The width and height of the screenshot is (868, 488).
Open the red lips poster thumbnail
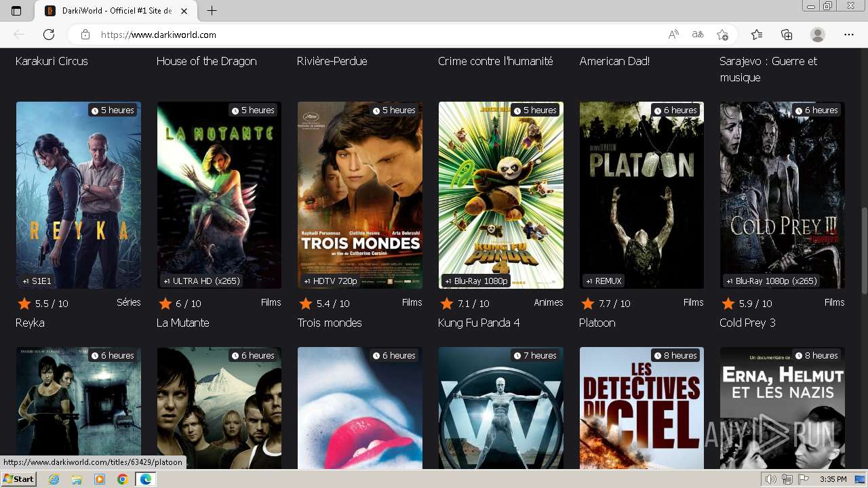(x=360, y=408)
